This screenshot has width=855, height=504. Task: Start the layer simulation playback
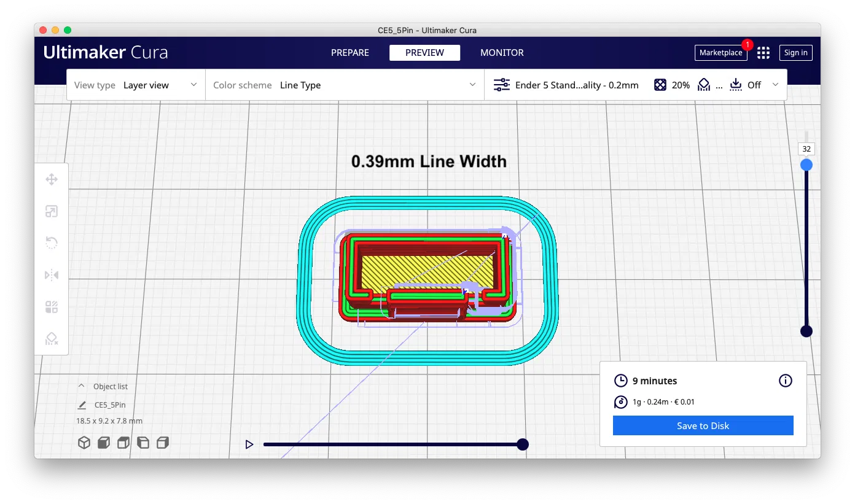[x=249, y=444]
